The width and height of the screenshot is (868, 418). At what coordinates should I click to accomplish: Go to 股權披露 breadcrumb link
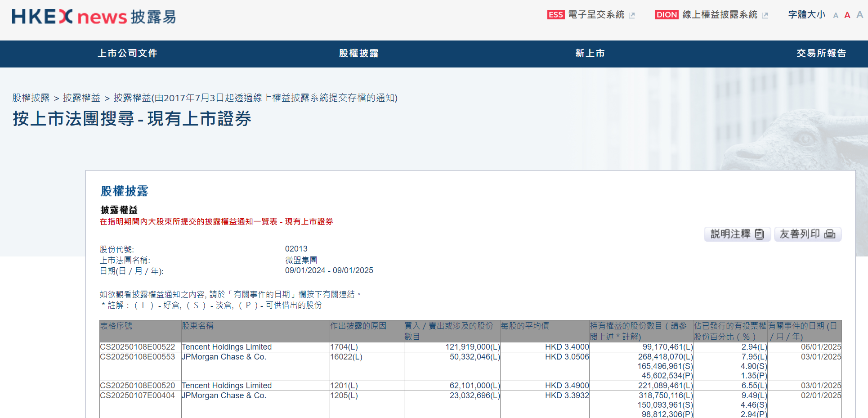[x=31, y=98]
